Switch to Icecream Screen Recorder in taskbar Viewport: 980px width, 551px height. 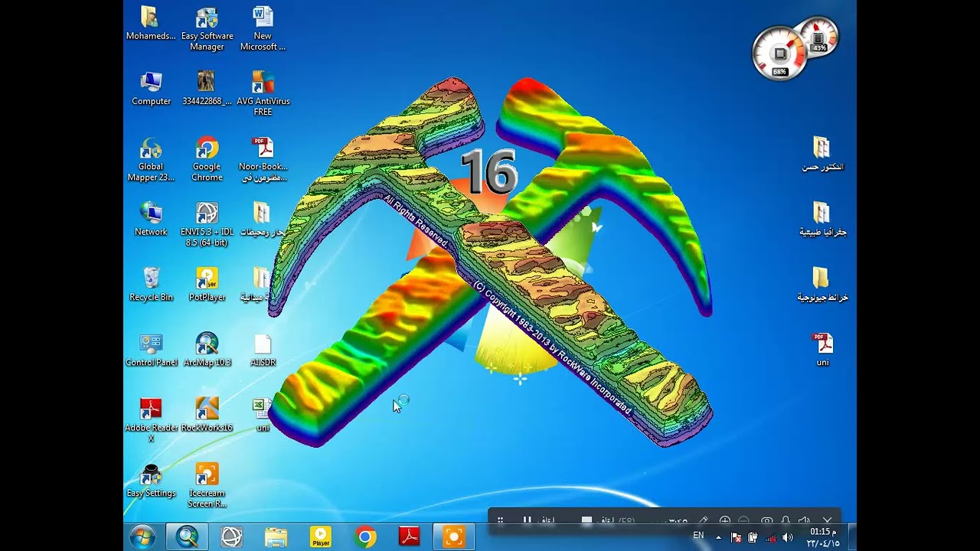454,537
